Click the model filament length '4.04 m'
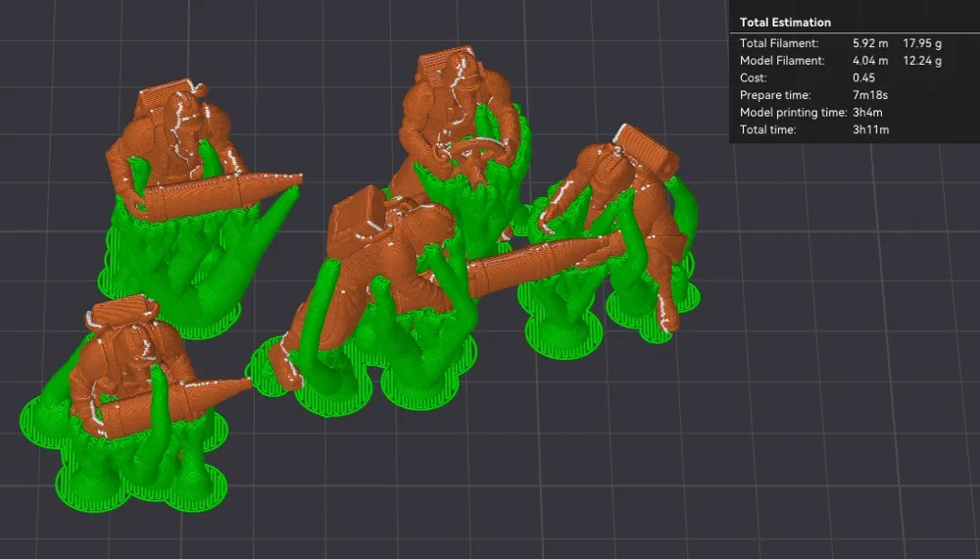 point(870,61)
